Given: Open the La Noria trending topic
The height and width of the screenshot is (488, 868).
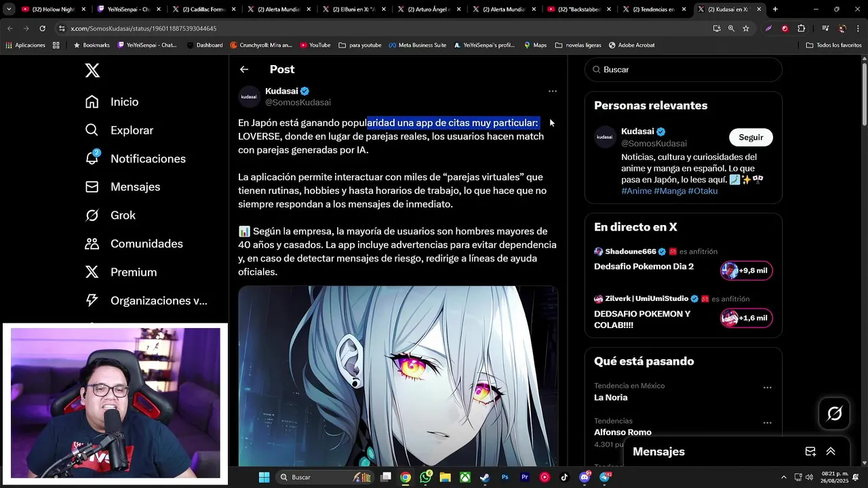Looking at the screenshot, I should (x=610, y=398).
